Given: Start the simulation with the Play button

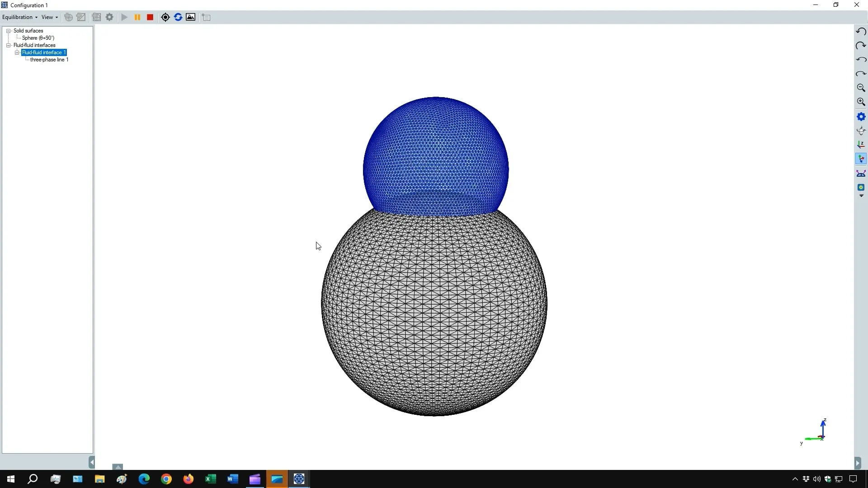Looking at the screenshot, I should click(124, 17).
